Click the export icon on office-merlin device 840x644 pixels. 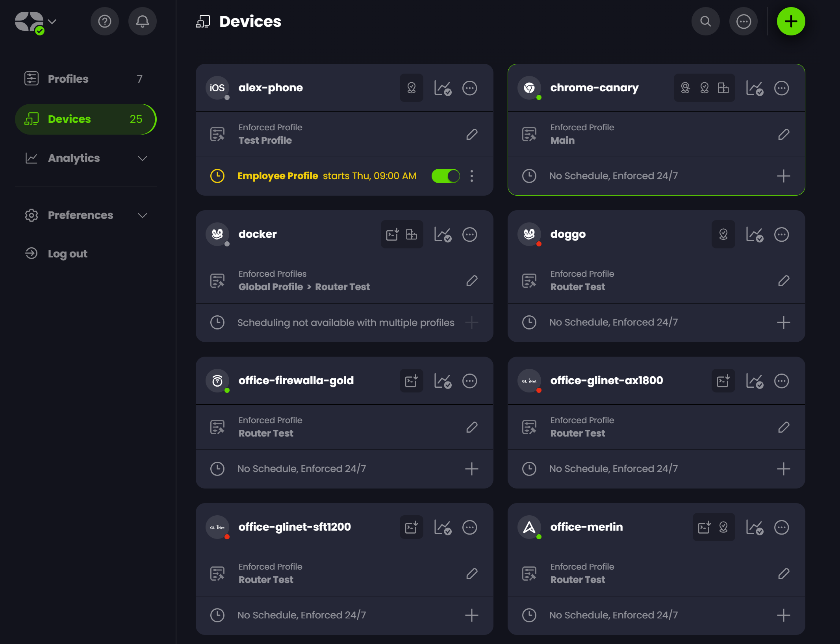tap(703, 527)
